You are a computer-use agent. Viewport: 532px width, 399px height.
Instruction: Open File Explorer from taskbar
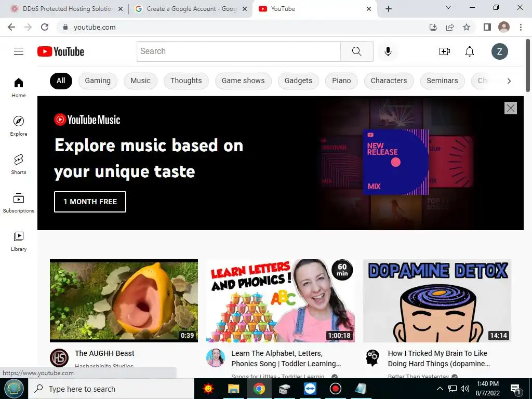click(x=233, y=389)
